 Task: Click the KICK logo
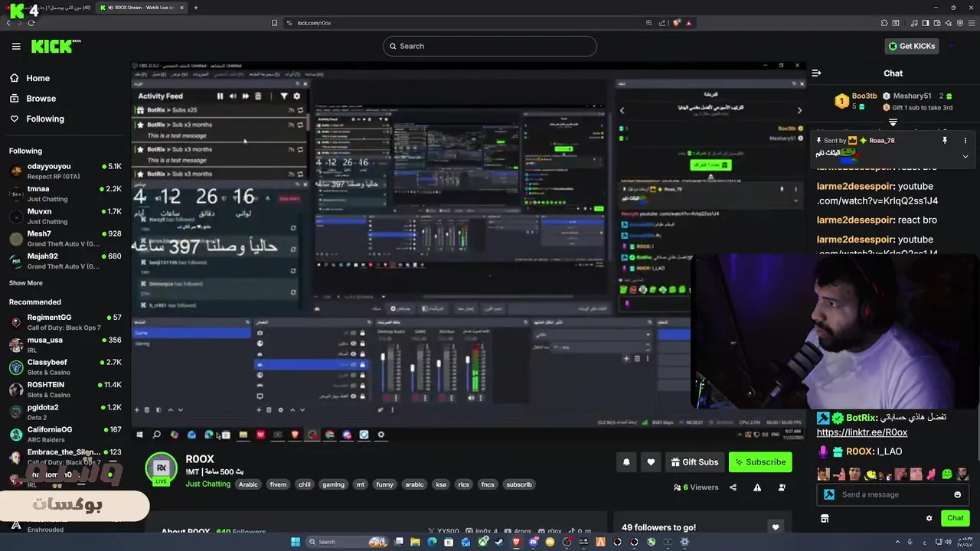click(55, 47)
